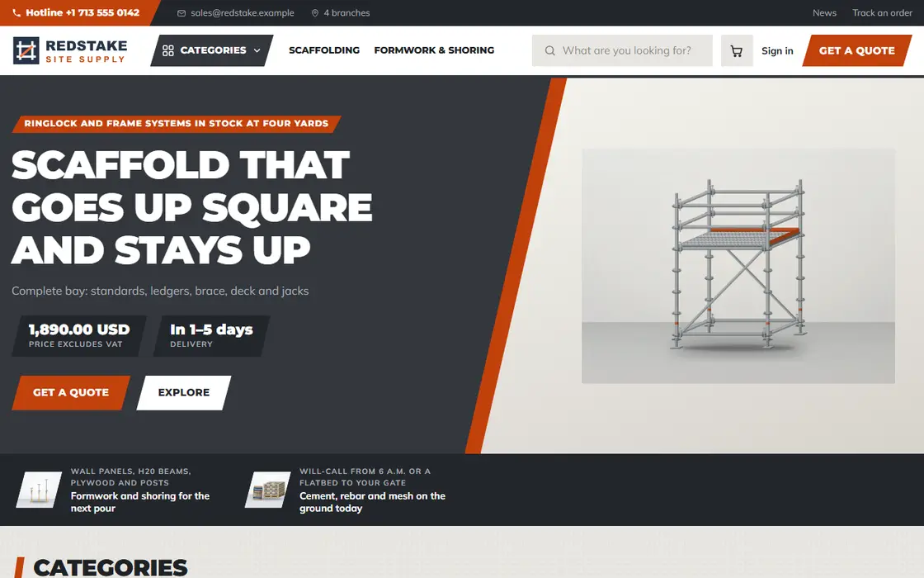
Task: Click the magnifier search icon
Action: pyautogui.click(x=549, y=50)
